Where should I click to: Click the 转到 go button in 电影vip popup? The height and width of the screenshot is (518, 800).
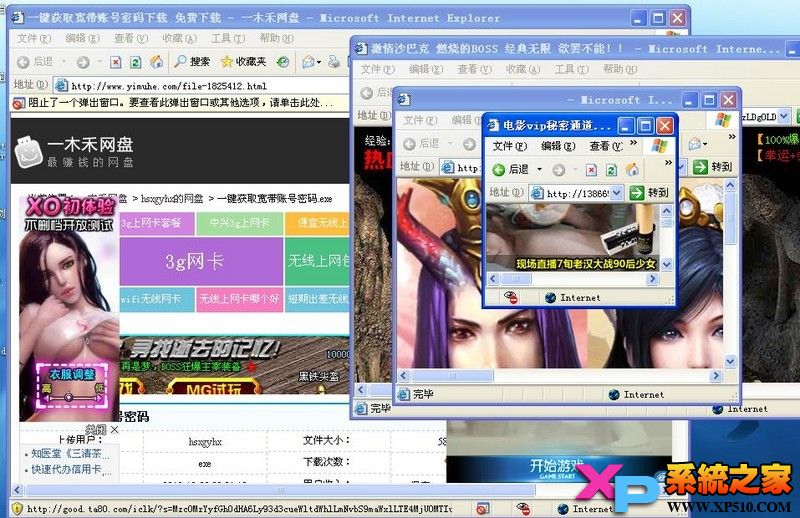point(649,193)
